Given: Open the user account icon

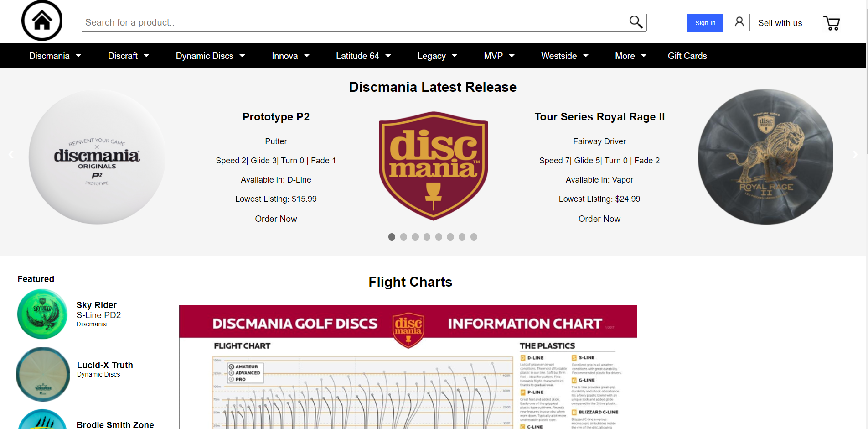Looking at the screenshot, I should coord(739,22).
